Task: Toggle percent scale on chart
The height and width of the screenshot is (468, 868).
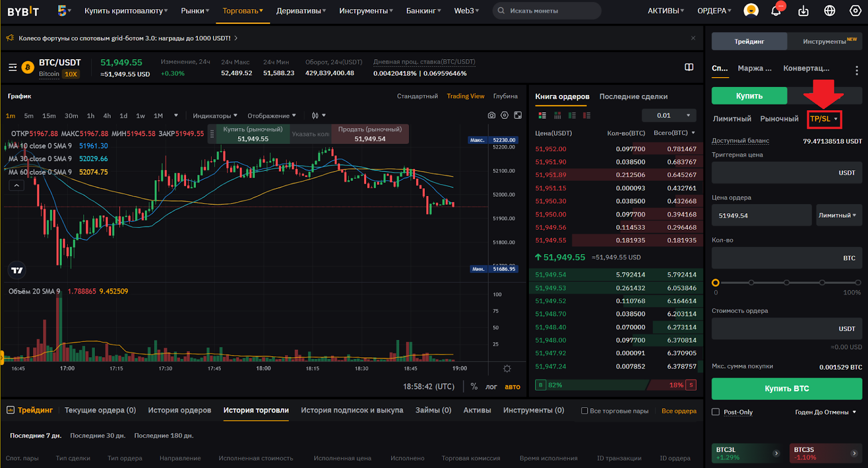Action: [x=474, y=387]
